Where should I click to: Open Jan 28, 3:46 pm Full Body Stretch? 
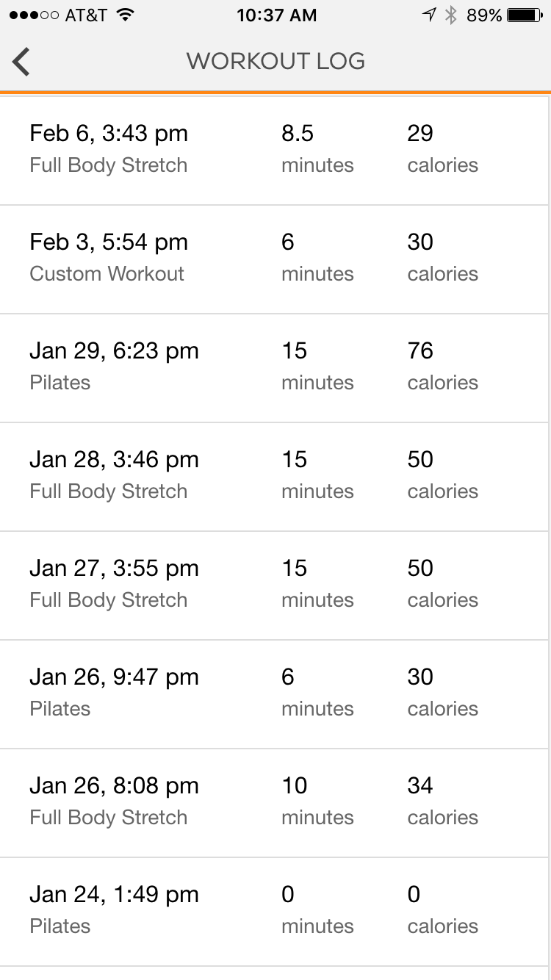click(274, 477)
